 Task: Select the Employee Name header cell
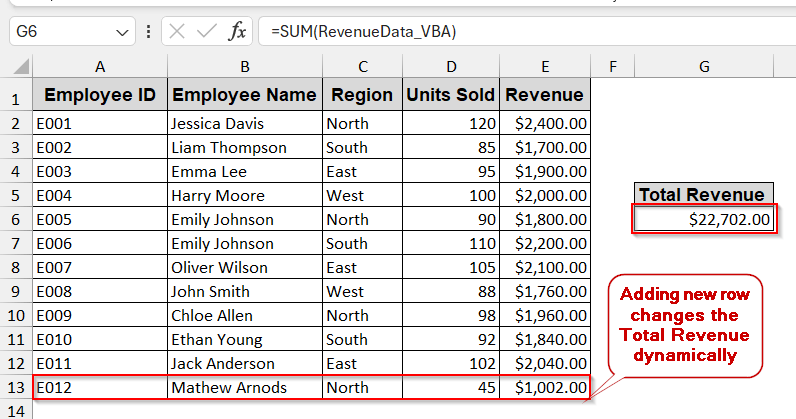[x=245, y=96]
